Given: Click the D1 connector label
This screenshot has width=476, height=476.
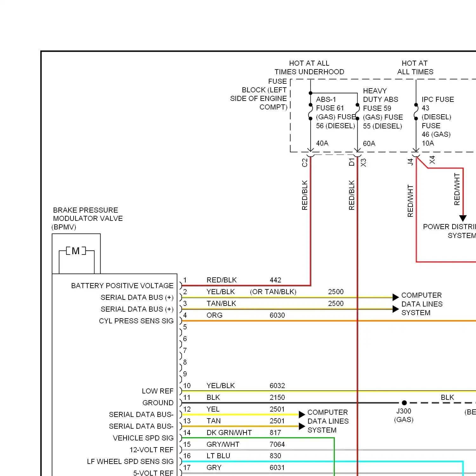Looking at the screenshot, I should [x=352, y=162].
